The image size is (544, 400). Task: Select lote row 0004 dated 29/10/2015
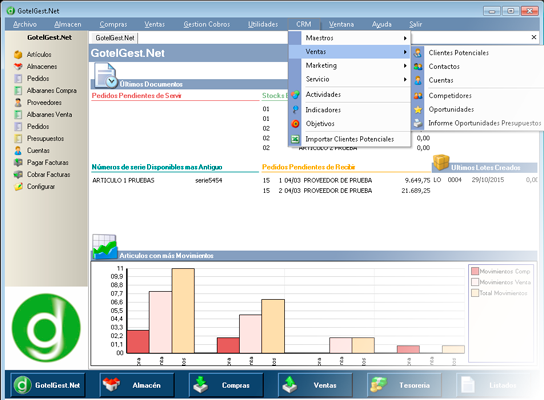[x=485, y=180]
